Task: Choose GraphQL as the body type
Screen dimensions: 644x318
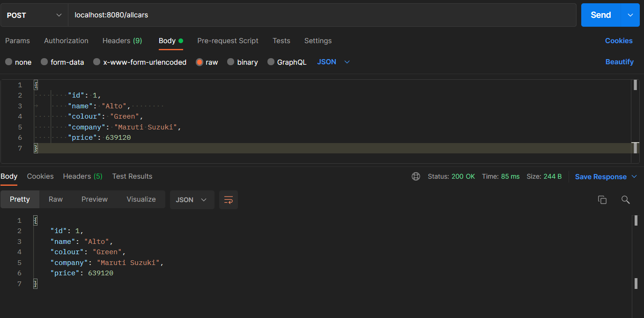Action: click(x=271, y=61)
